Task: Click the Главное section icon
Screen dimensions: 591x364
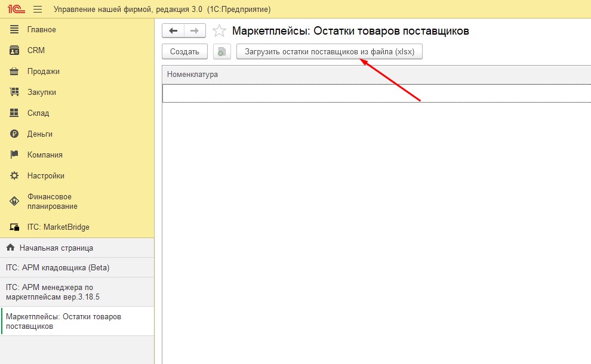Action: (x=14, y=29)
